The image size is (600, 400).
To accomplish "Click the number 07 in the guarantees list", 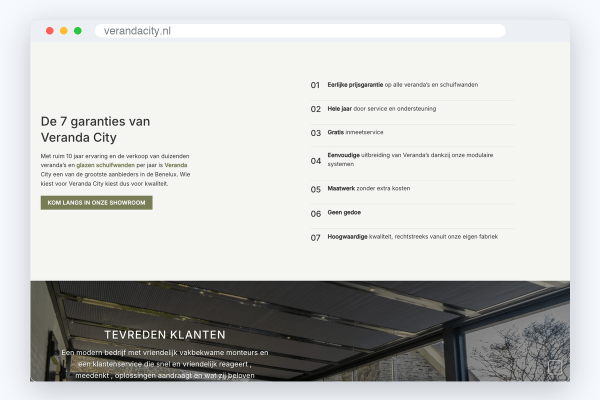I will [316, 238].
